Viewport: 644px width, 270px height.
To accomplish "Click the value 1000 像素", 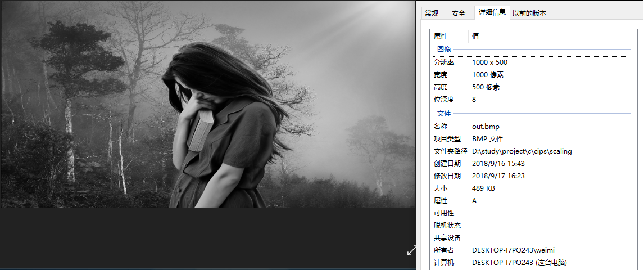I will pyautogui.click(x=488, y=75).
